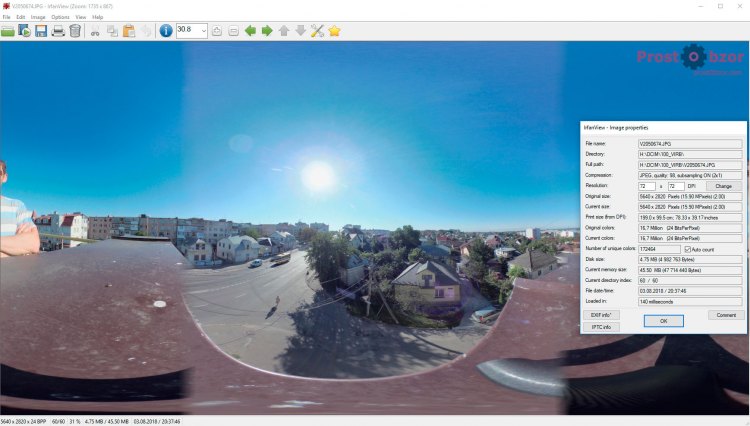This screenshot has width=750, height=426.
Task: Open image information with blue info icon
Action: pyautogui.click(x=166, y=31)
